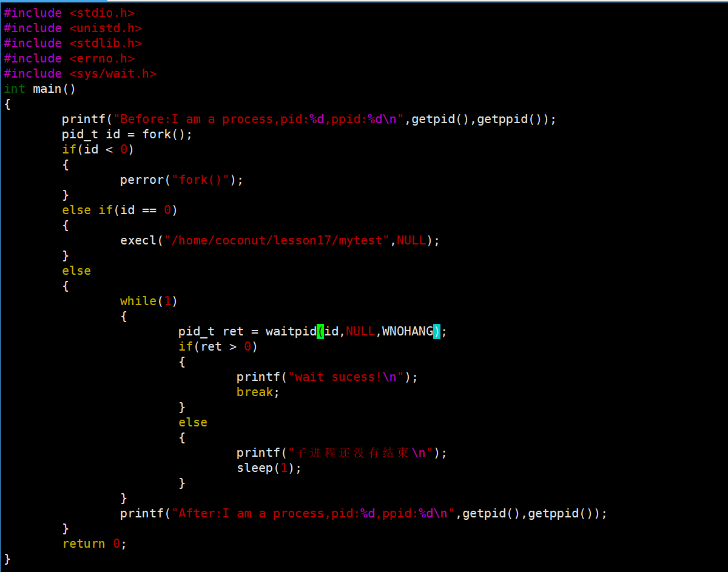The width and height of the screenshot is (728, 572).
Task: Click the NULL argument in waitpid call
Action: point(360,331)
